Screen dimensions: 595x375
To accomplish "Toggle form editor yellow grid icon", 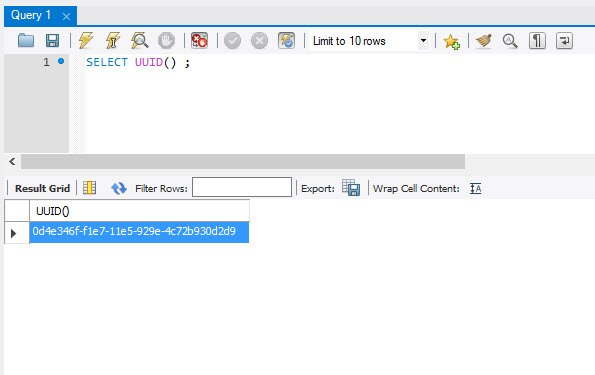I will click(90, 188).
